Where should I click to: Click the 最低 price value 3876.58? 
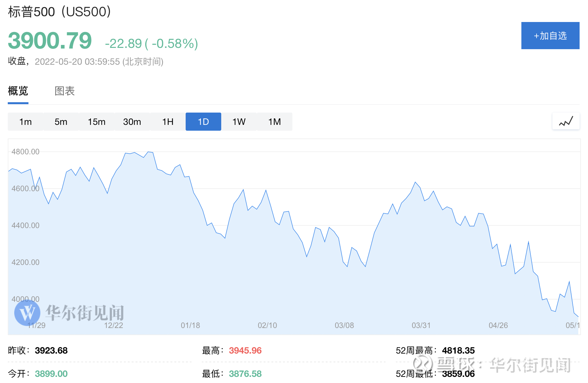(245, 374)
